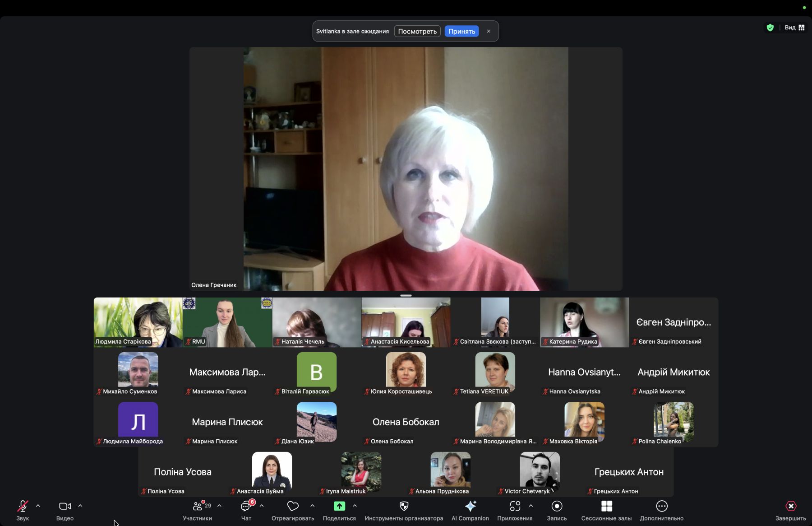Open the More options menu
The image size is (812, 526).
pos(661,506)
